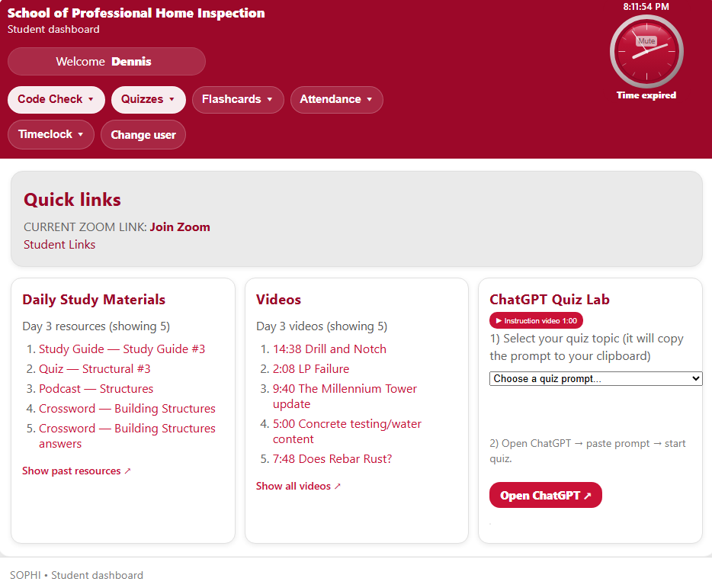Play the Instruction video 1:00
The width and height of the screenshot is (712, 588).
pos(536,321)
